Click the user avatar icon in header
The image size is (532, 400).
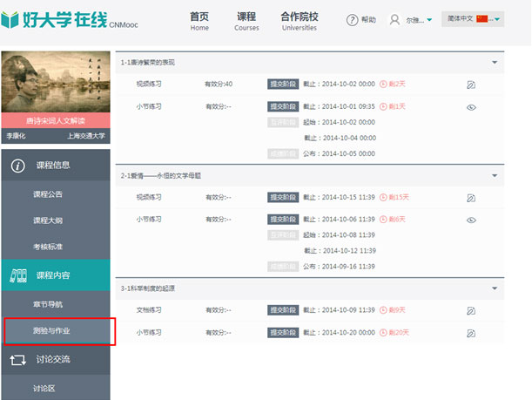pos(394,20)
